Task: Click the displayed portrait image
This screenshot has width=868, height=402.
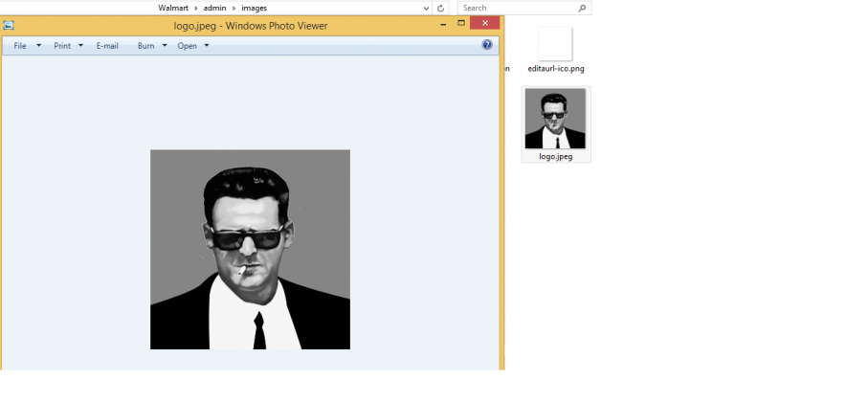Action: click(x=250, y=249)
